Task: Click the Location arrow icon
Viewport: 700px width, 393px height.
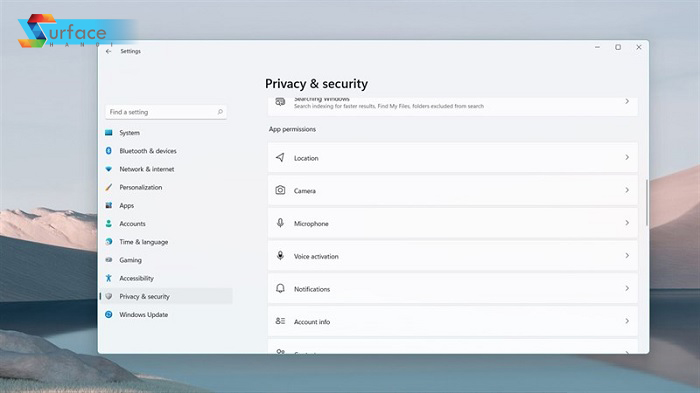Action: pos(280,157)
